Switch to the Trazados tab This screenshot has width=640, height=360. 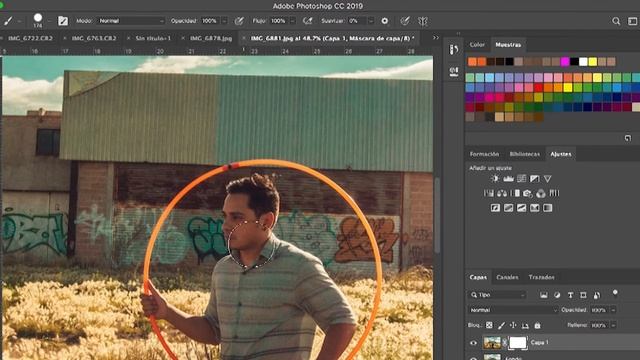[x=542, y=277]
